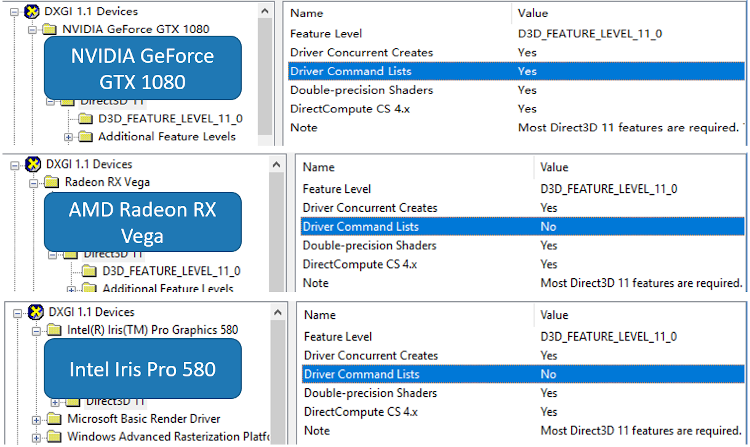Click the DXGI icon above NVIDIA GeForce GTX 1080
This screenshot has height=447, width=750.
32,11
